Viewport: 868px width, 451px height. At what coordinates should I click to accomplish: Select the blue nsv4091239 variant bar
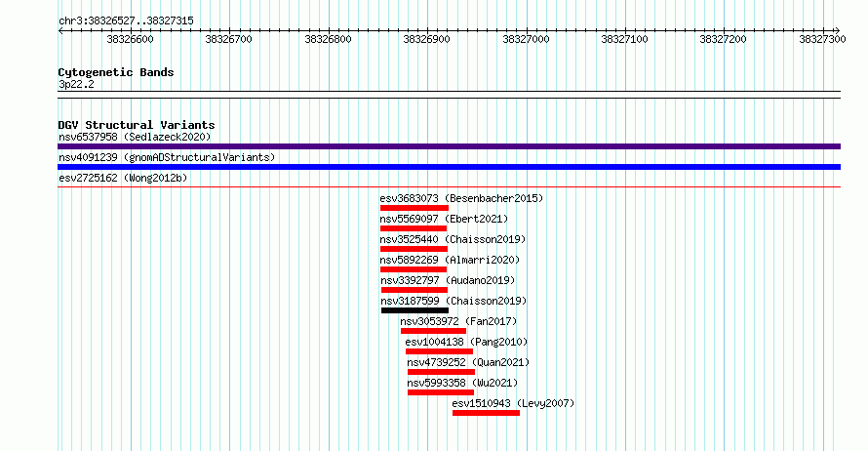pos(449,167)
